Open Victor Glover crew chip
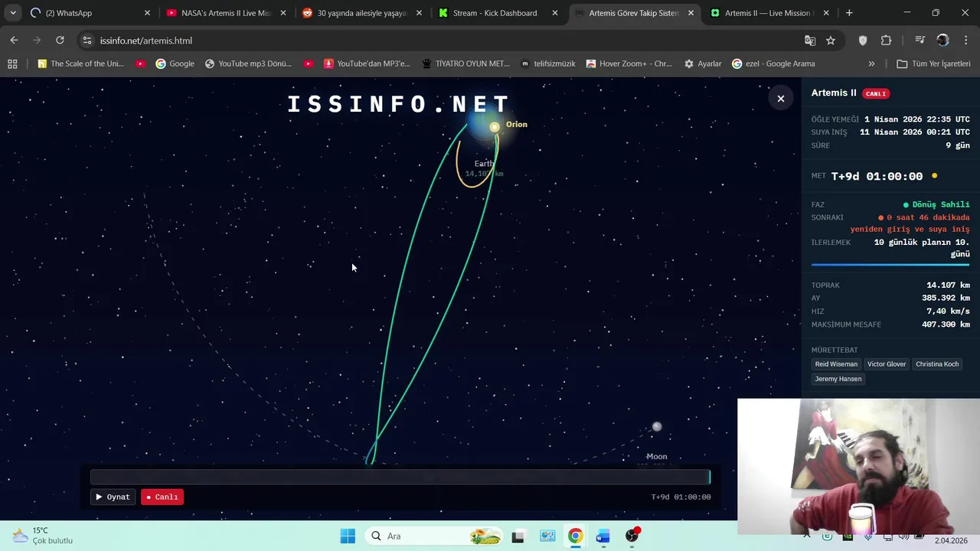 click(887, 364)
